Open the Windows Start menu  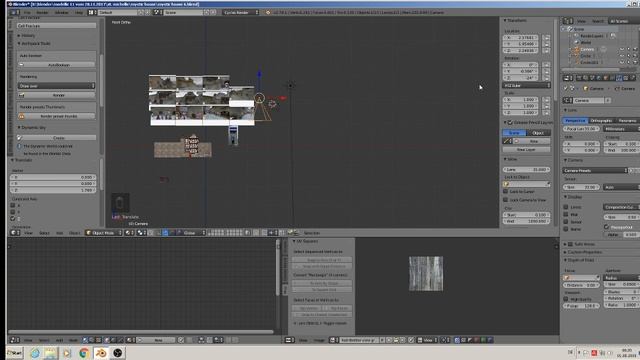click(15, 353)
